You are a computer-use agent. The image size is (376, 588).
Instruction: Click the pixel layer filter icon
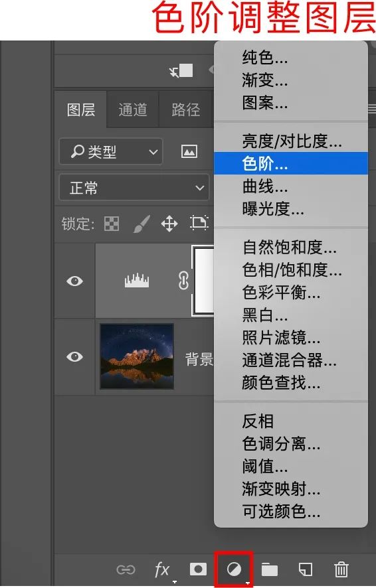(189, 151)
